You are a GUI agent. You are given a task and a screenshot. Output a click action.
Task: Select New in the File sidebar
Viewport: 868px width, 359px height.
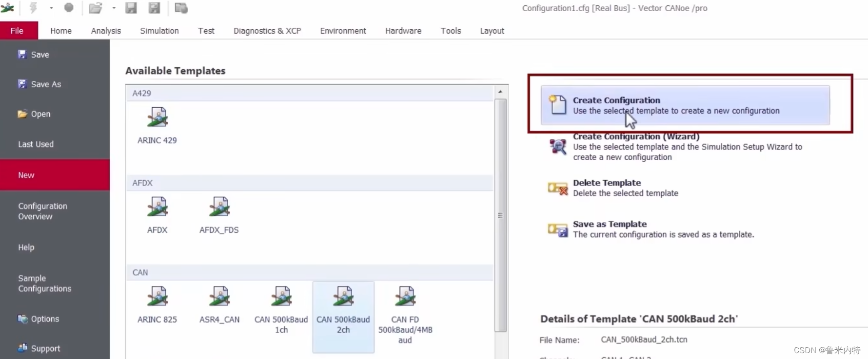pyautogui.click(x=55, y=175)
